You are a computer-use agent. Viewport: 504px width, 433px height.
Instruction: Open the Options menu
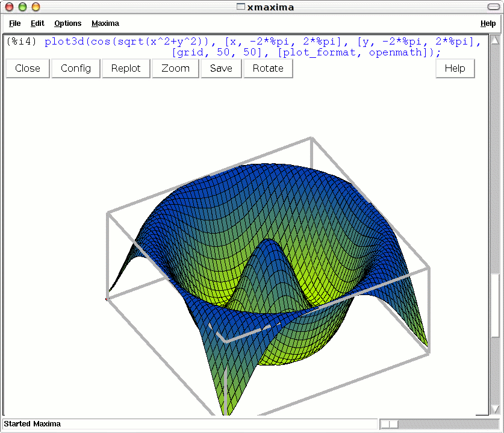(67, 23)
